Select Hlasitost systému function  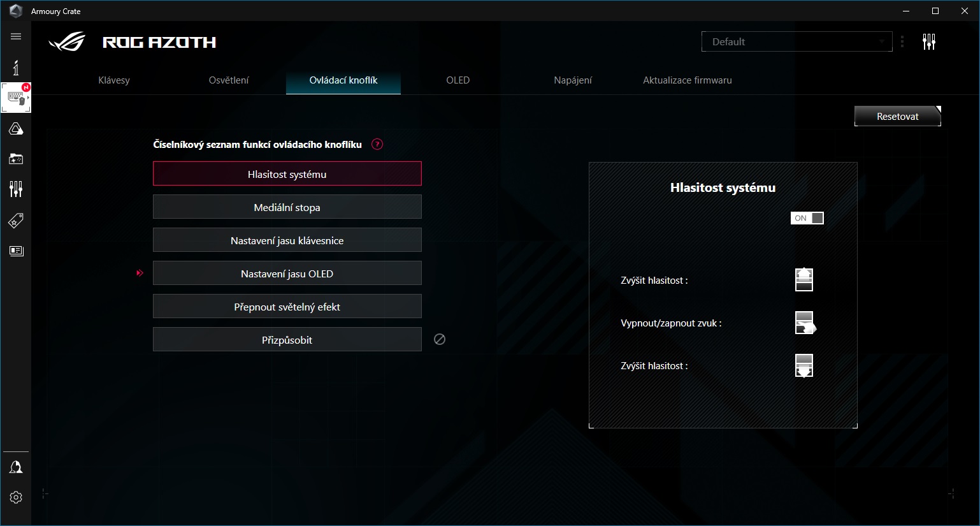(287, 173)
